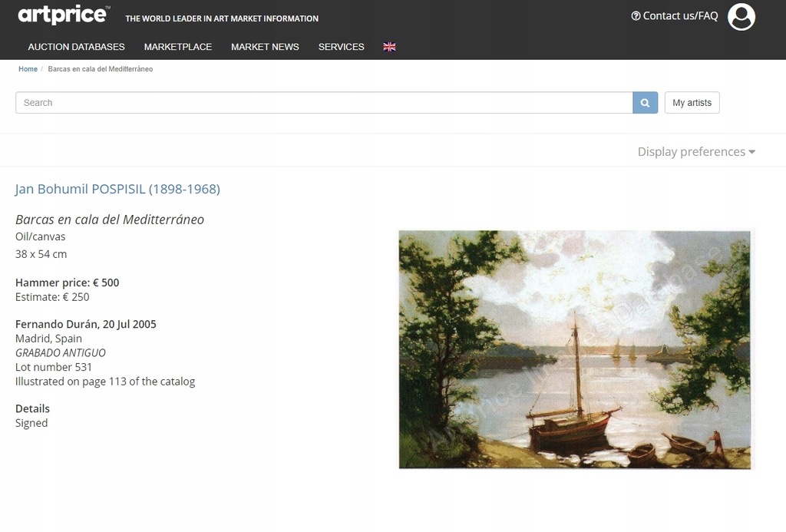This screenshot has height=532, width=786.
Task: Select the UK flag language icon
Action: [x=389, y=47]
